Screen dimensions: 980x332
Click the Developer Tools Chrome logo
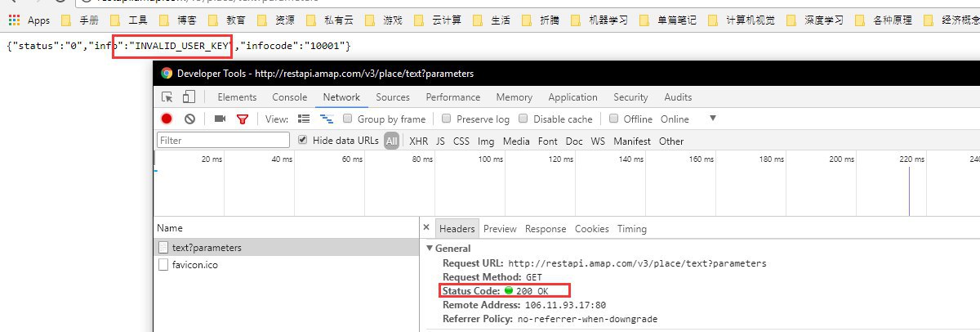(x=167, y=73)
